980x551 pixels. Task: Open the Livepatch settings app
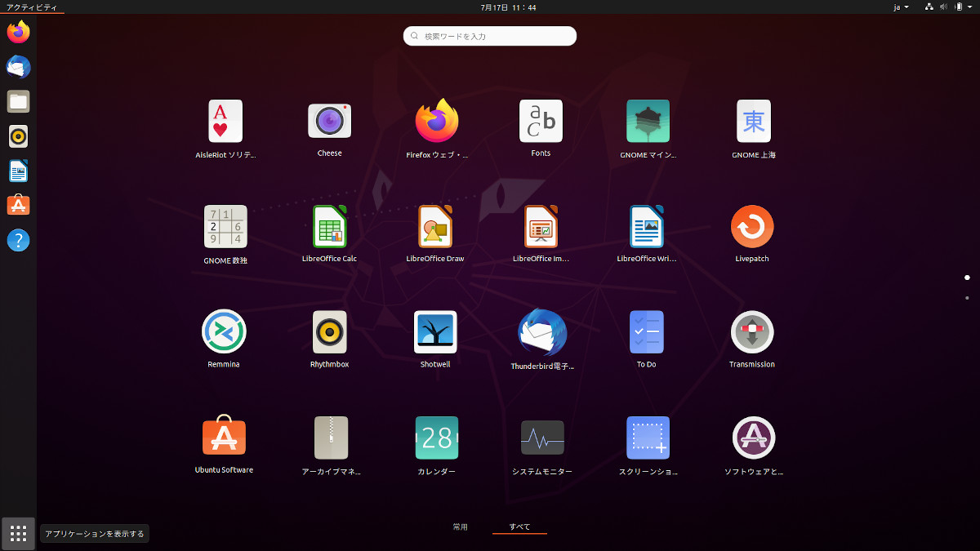click(x=752, y=226)
